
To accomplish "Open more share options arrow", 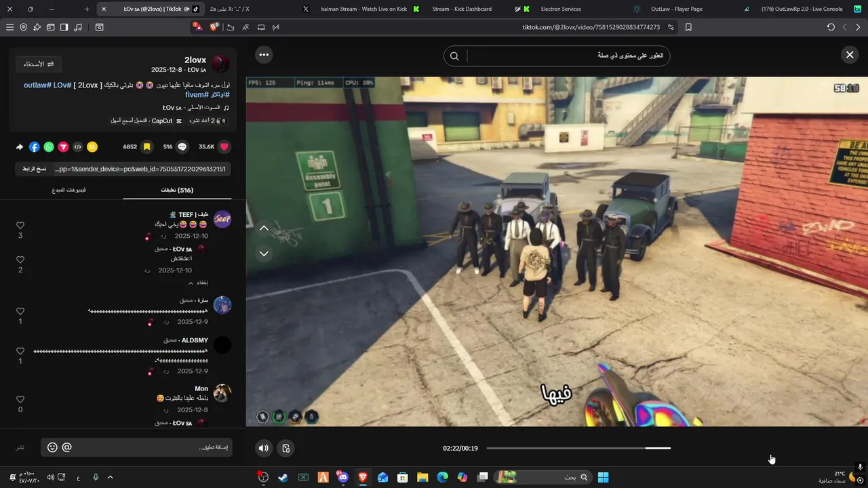I will pos(20,146).
